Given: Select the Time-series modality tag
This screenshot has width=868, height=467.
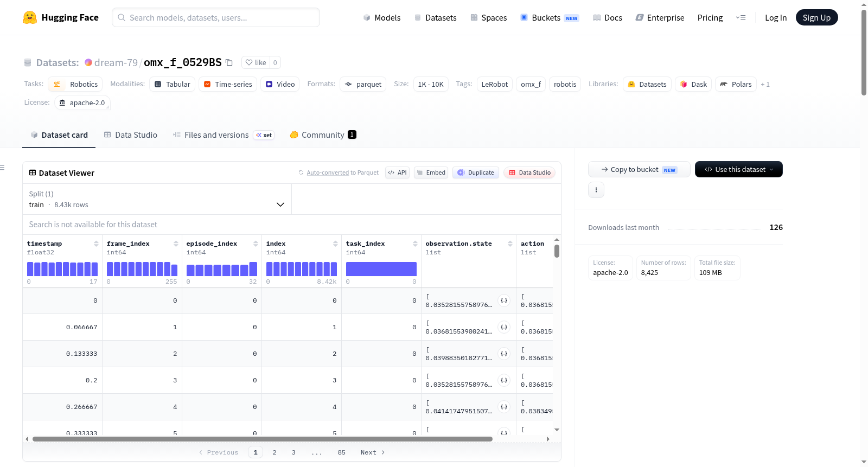Looking at the screenshot, I should click(x=228, y=84).
